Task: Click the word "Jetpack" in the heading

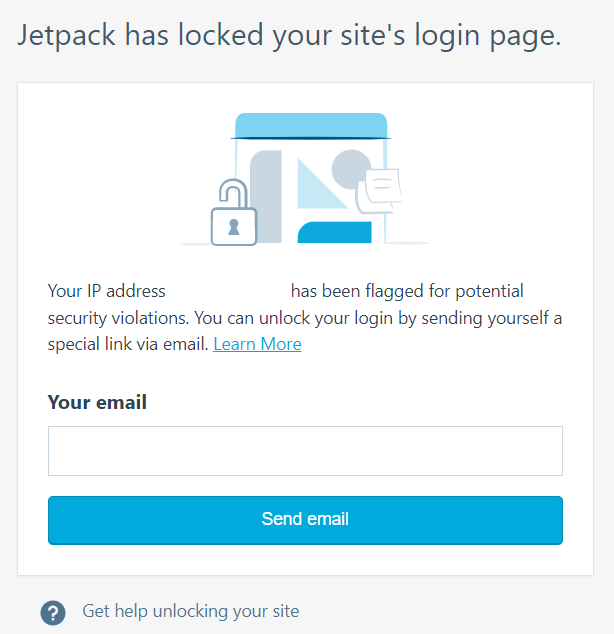Action: point(67,36)
